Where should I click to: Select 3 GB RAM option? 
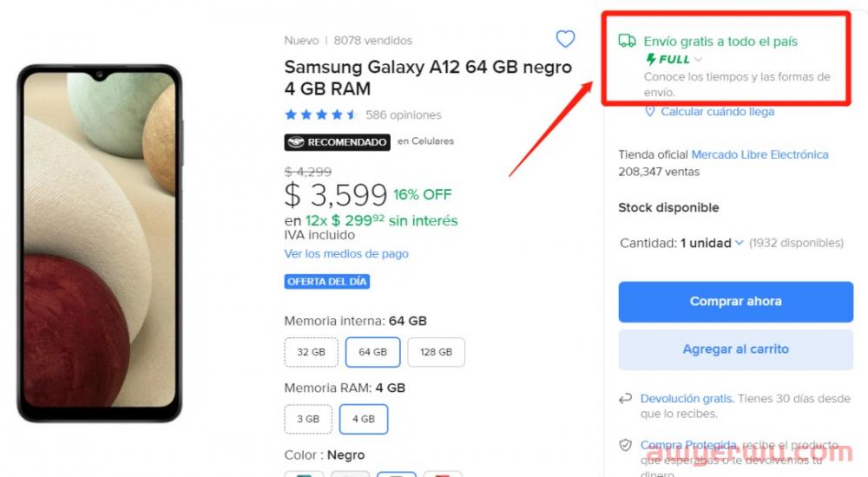[308, 419]
